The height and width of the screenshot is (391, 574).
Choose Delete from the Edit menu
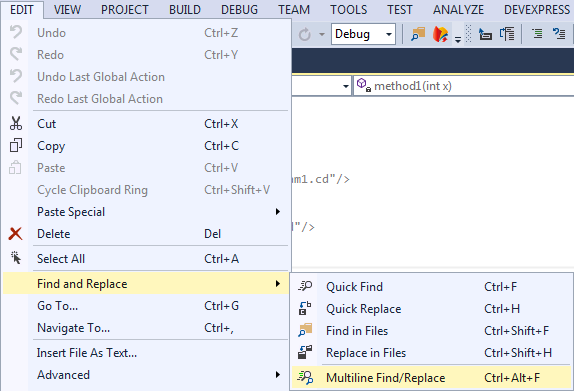pos(146,234)
